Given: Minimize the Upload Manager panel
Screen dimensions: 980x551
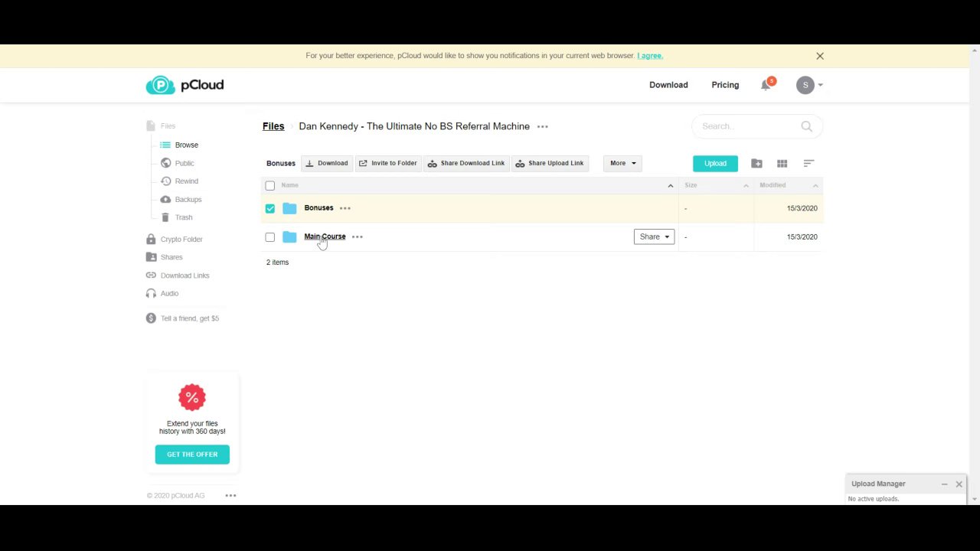Looking at the screenshot, I should point(944,484).
